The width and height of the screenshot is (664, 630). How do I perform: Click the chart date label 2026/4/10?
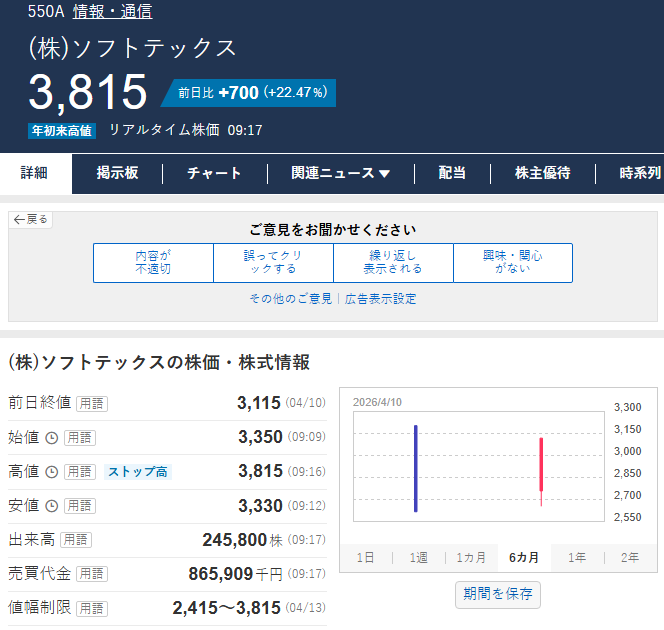[377, 402]
